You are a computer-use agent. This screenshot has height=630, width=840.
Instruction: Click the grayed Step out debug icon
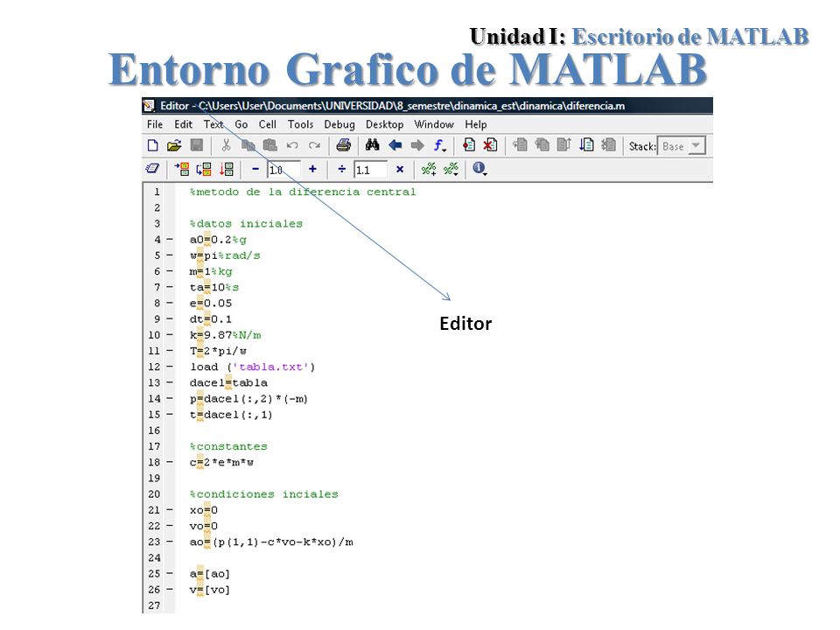pyautogui.click(x=564, y=145)
